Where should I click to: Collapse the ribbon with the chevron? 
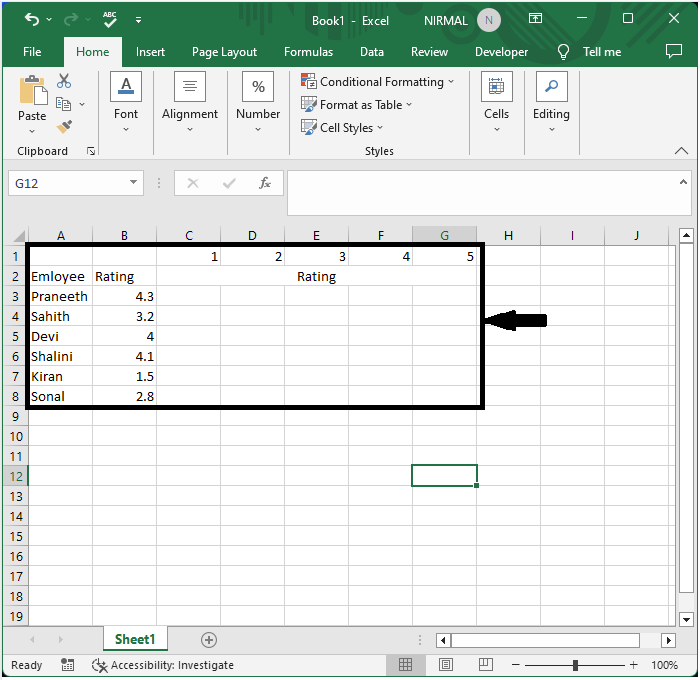681,151
